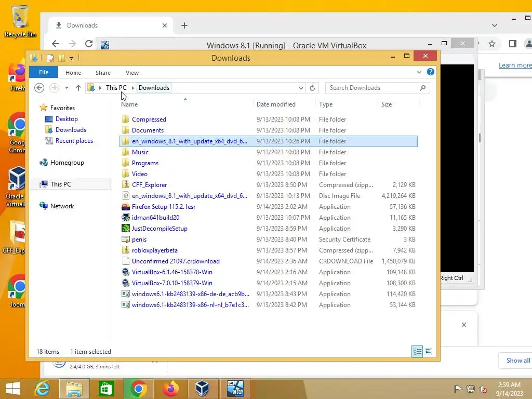Open recent locations dropdown arrow
This screenshot has height=399, width=532.
(66, 88)
